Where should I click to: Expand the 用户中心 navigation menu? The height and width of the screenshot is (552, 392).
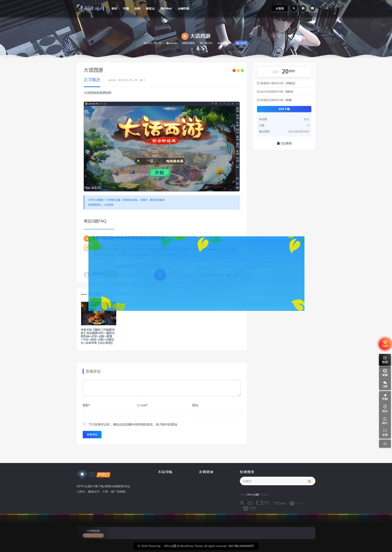[x=166, y=9]
